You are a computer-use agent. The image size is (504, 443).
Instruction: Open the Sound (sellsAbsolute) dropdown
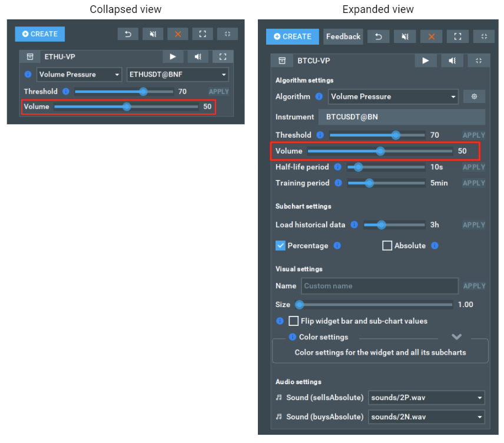point(426,398)
